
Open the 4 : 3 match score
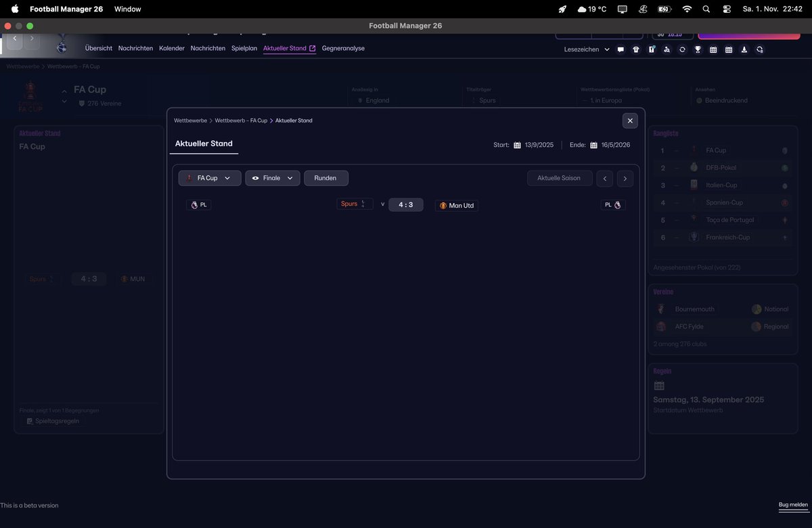click(406, 204)
